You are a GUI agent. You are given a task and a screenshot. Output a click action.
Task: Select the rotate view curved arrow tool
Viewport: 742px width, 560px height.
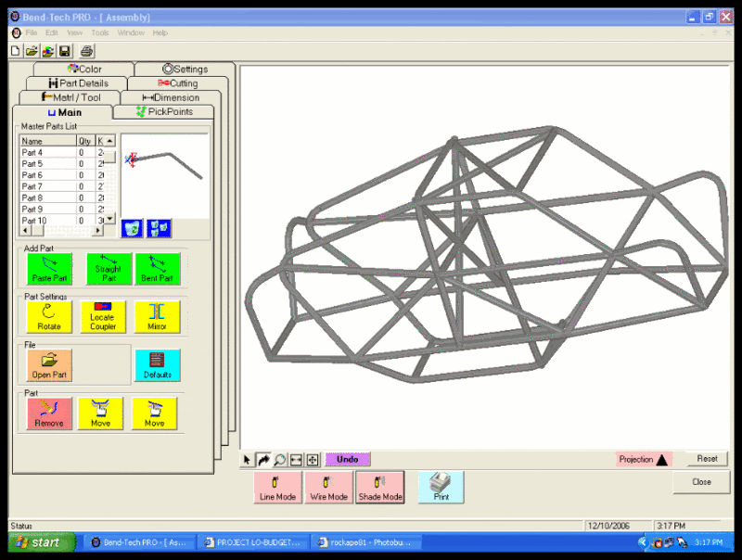[x=263, y=459]
